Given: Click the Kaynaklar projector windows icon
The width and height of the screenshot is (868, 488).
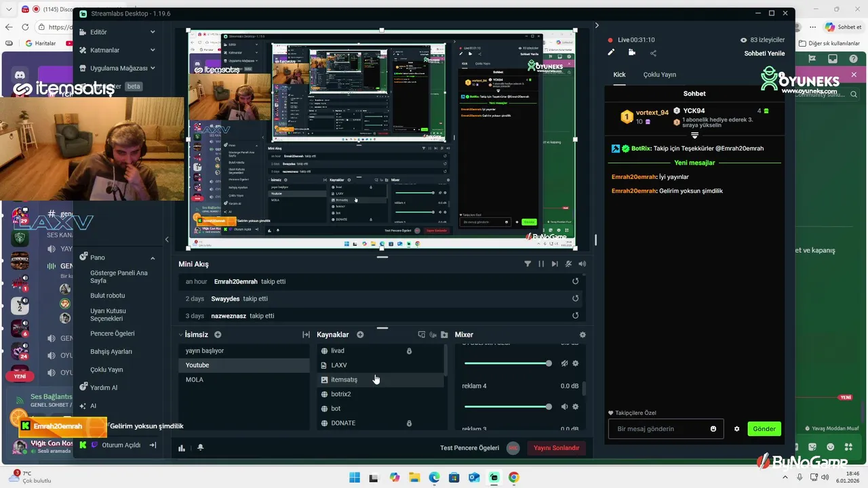Looking at the screenshot, I should pyautogui.click(x=422, y=335).
